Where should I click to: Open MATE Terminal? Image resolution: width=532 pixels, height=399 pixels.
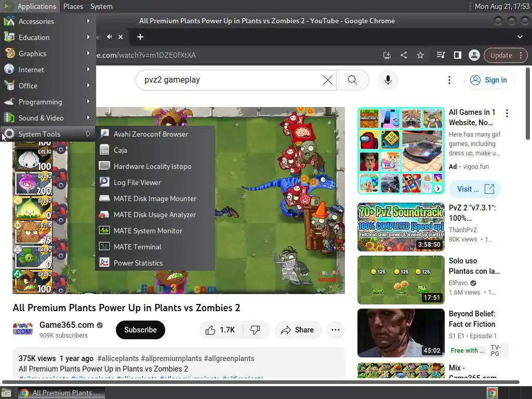pyautogui.click(x=155, y=247)
